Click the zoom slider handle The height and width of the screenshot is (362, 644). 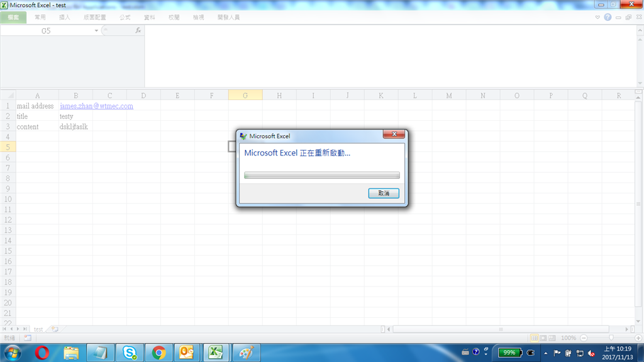(611, 337)
